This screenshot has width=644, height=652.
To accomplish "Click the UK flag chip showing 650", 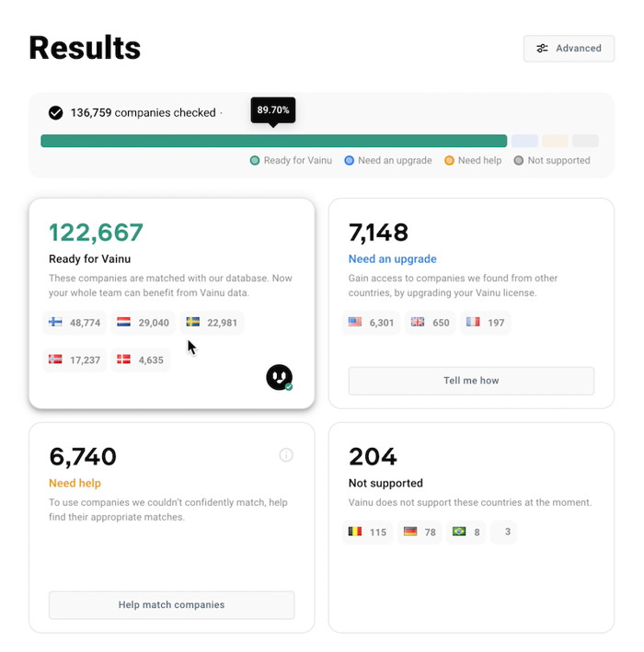I will pyautogui.click(x=430, y=323).
